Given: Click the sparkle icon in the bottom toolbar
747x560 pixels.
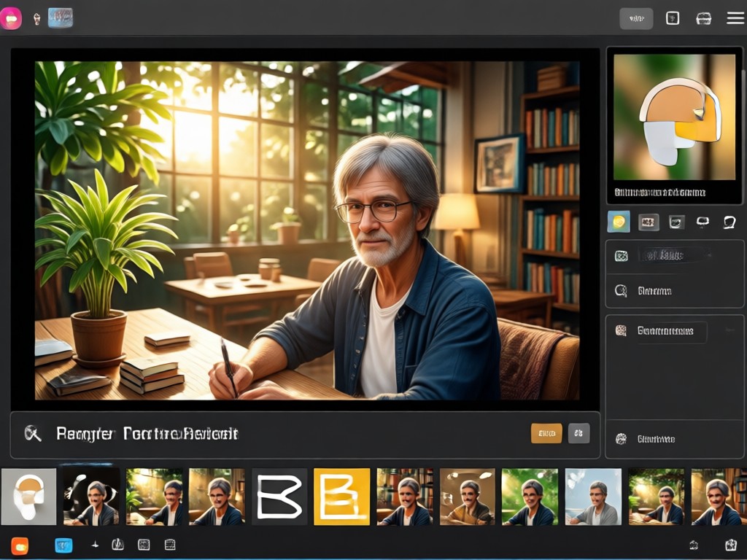Looking at the screenshot, I should coord(95,544).
